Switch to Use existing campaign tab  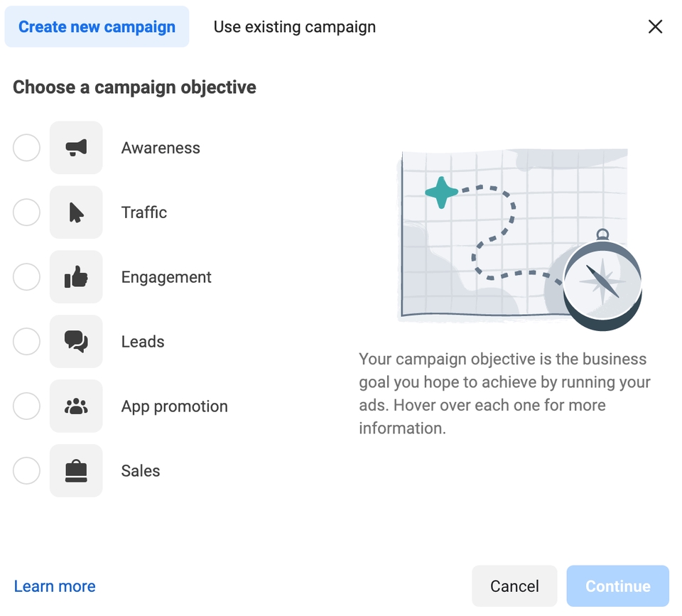[294, 27]
